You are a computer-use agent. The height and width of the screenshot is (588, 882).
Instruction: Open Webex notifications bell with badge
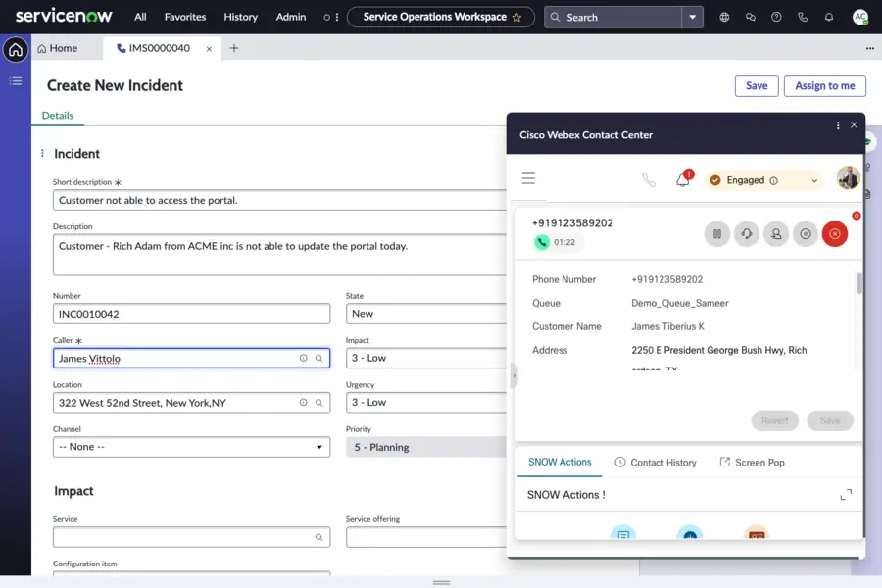click(x=683, y=179)
